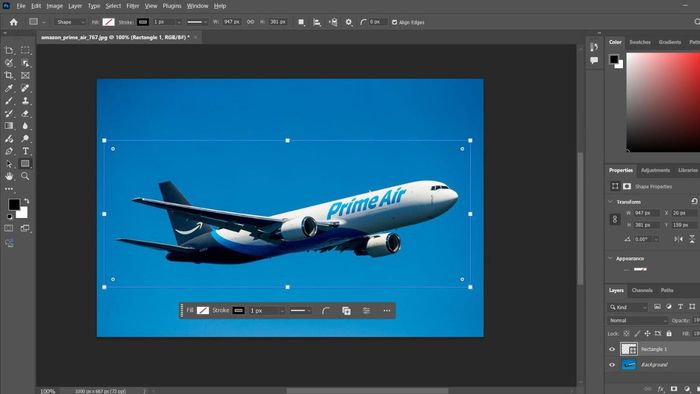700x394 pixels.
Task: Select the Pen tool
Action: (9, 151)
